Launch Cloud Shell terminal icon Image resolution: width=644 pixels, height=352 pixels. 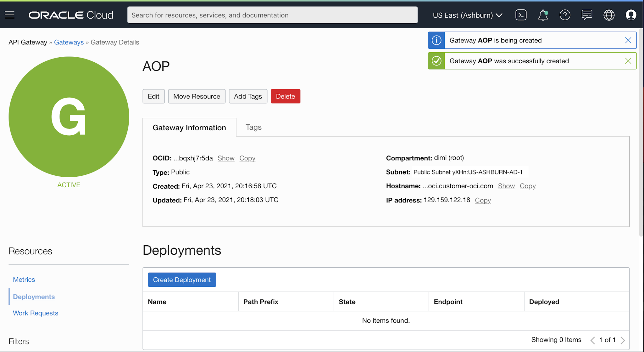coord(521,15)
